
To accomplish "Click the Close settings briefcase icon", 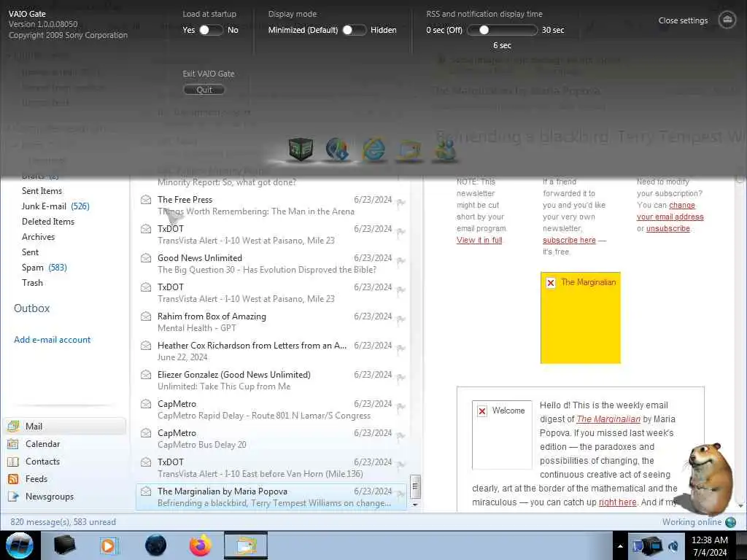I will click(727, 20).
